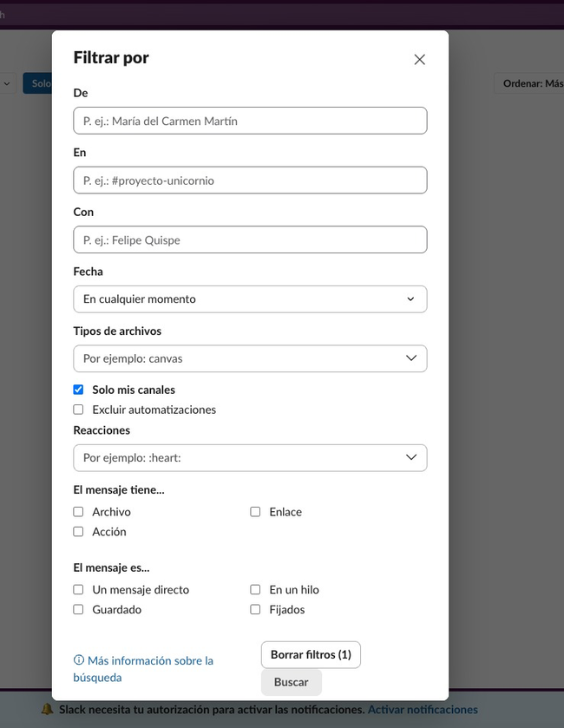Check the Fijados checkbox

[x=255, y=610]
